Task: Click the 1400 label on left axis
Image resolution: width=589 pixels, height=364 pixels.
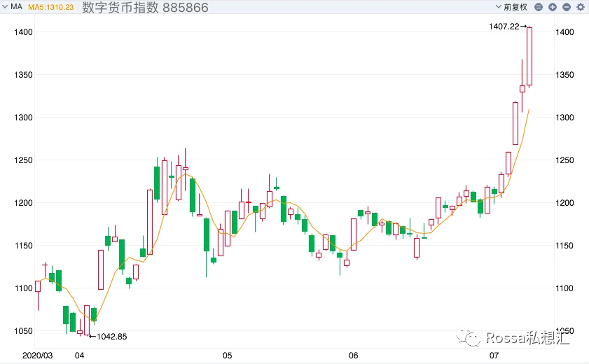Action: coord(23,32)
